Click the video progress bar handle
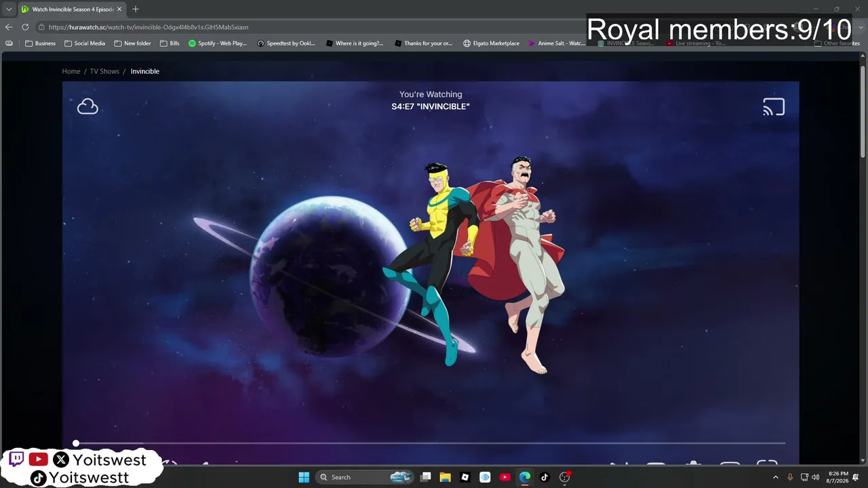 pos(76,443)
